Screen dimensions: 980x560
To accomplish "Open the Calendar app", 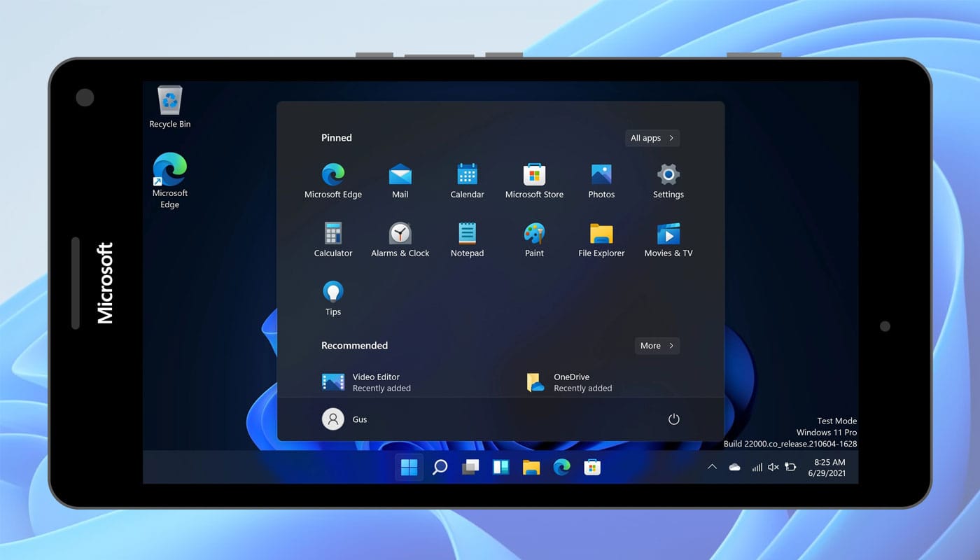I will click(467, 181).
